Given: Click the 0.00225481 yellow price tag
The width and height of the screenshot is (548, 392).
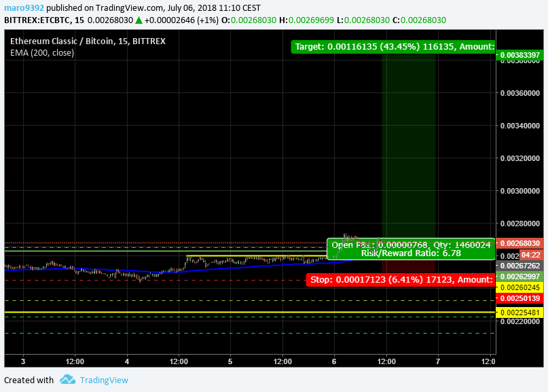Looking at the screenshot, I should (519, 313).
